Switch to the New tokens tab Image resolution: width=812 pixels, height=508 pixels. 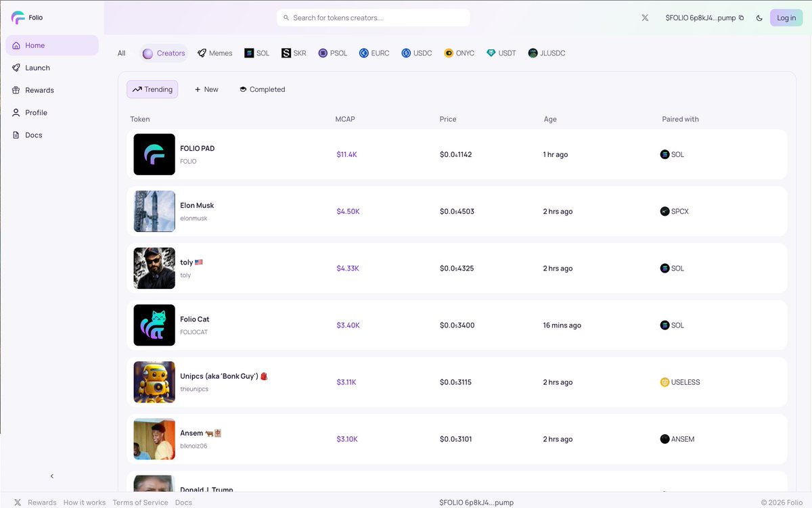click(x=206, y=89)
